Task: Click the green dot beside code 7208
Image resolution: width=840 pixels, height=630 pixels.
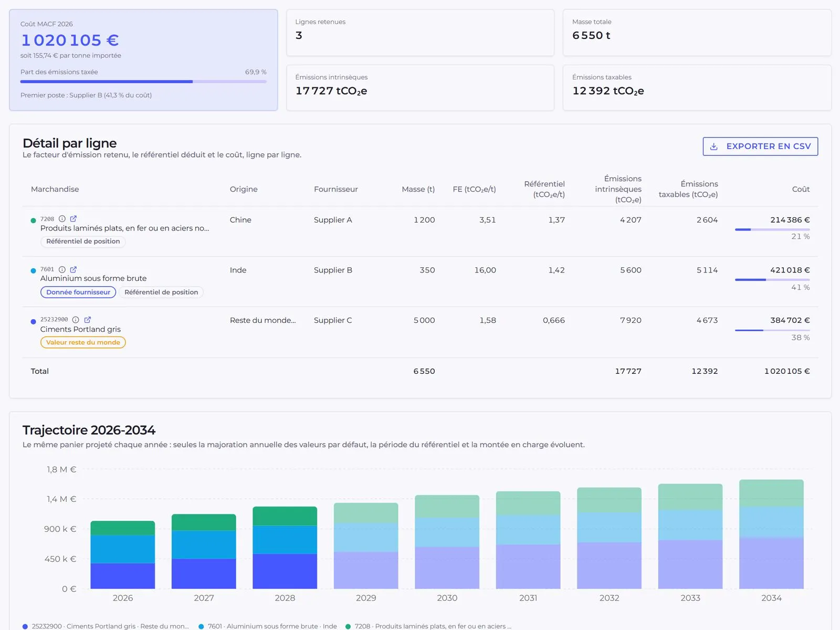Action: pos(33,220)
